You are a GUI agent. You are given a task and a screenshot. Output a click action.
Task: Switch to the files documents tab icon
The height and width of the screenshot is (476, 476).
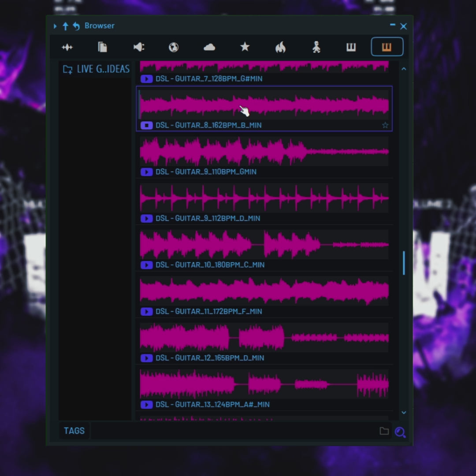tap(103, 47)
